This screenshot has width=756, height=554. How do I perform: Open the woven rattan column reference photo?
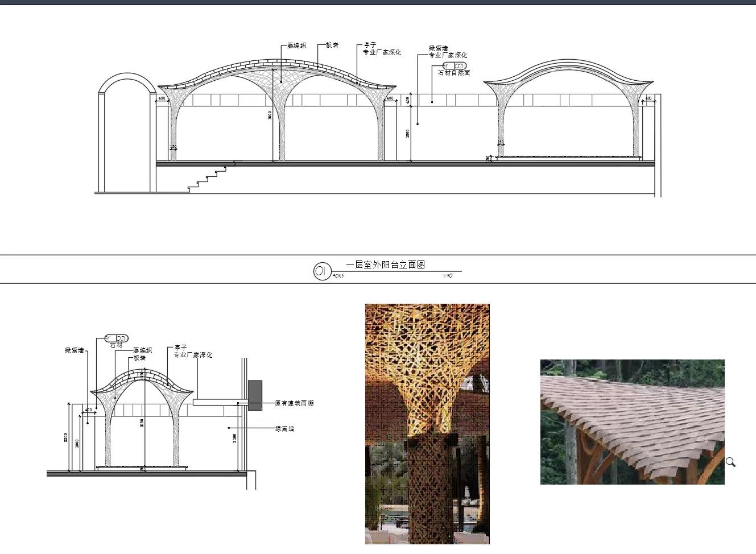point(427,424)
